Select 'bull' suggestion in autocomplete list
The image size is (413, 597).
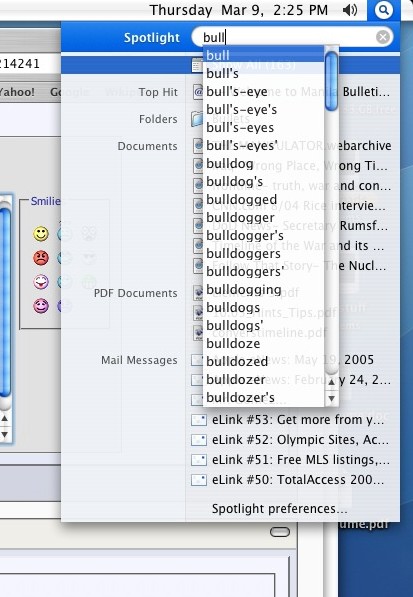click(263, 55)
